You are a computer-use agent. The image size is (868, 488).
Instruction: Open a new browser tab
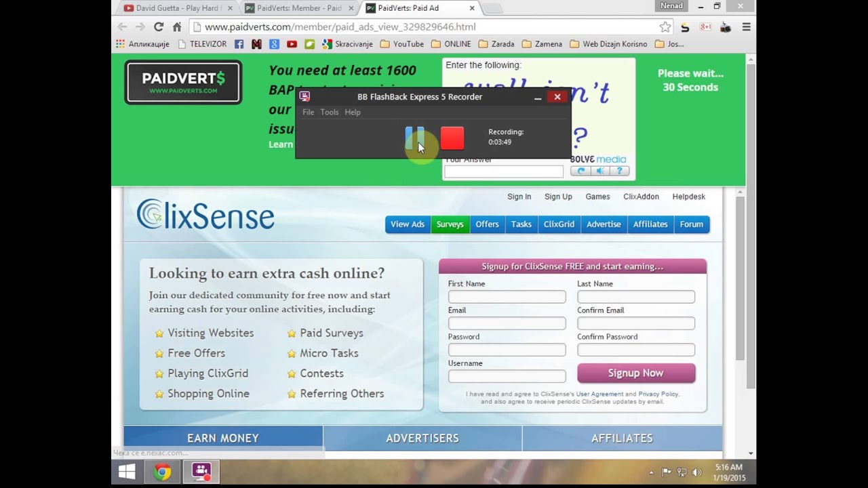492,8
